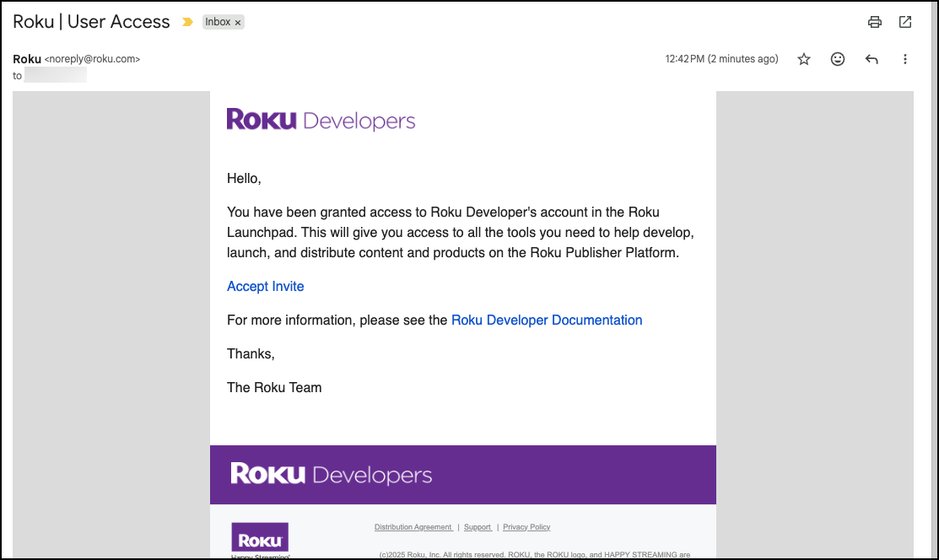Click the importance marker next to Inbox
This screenshot has width=939, height=560.
(x=186, y=22)
